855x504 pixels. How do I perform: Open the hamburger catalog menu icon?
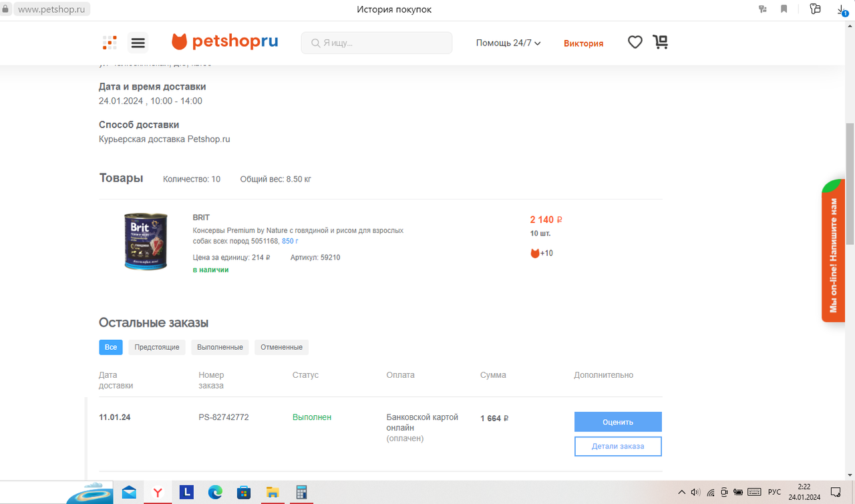click(138, 43)
